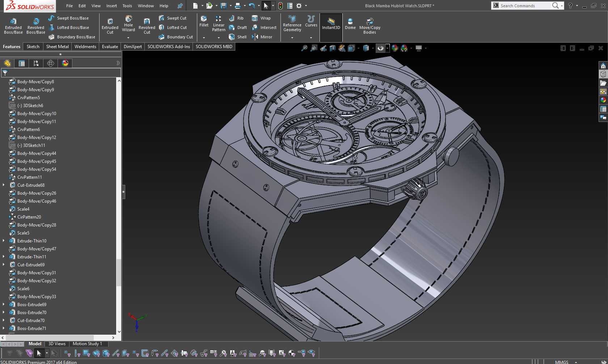Screen dimensions: 608x364
Task: Open the FeatureManager design tree tab
Action: coord(7,63)
